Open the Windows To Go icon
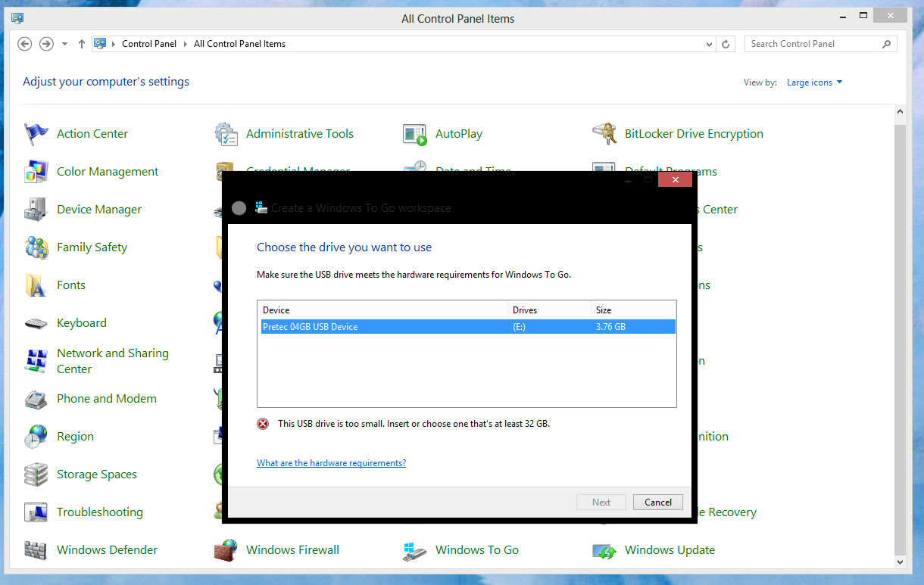The image size is (924, 585). click(x=415, y=550)
